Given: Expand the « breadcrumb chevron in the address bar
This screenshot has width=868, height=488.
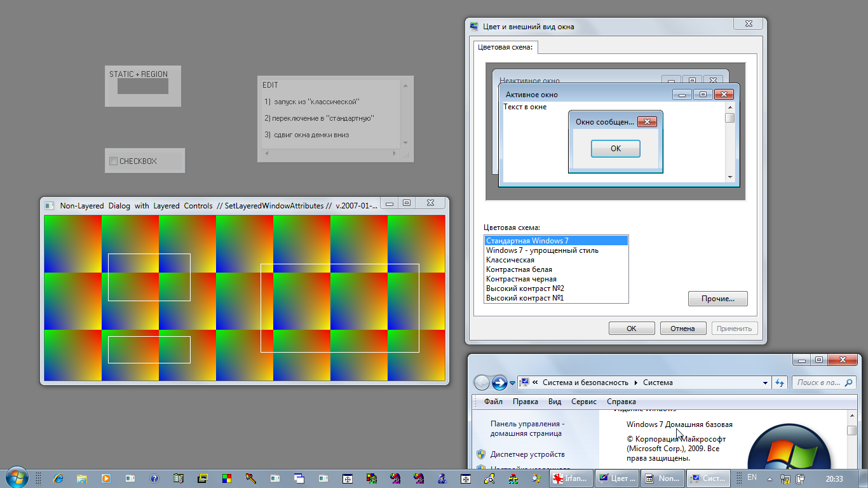Looking at the screenshot, I should (536, 383).
